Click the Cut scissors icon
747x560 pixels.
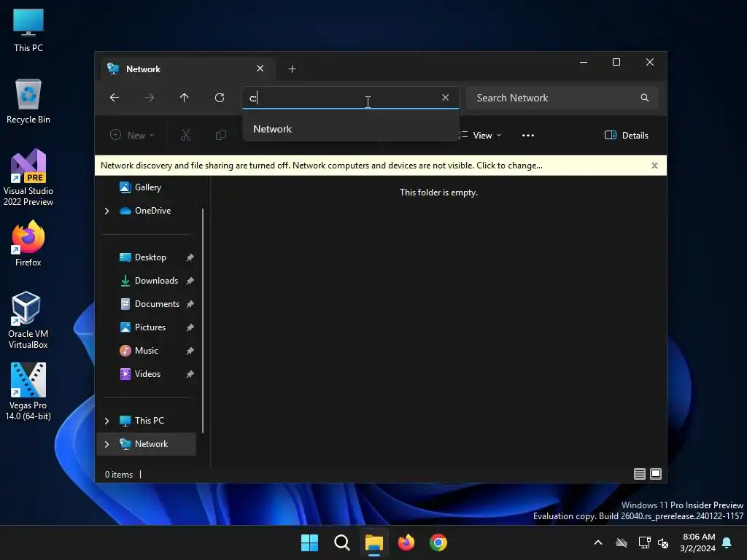[186, 135]
